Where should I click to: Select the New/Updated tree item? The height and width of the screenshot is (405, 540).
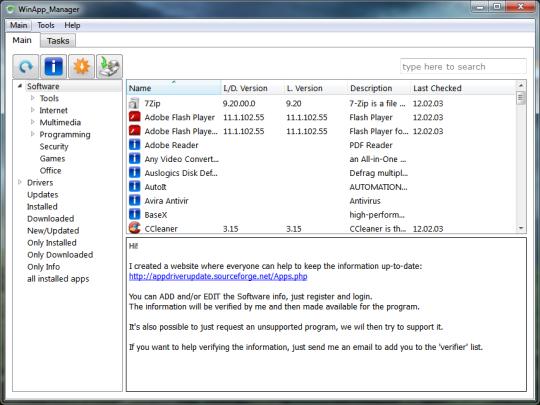point(53,231)
